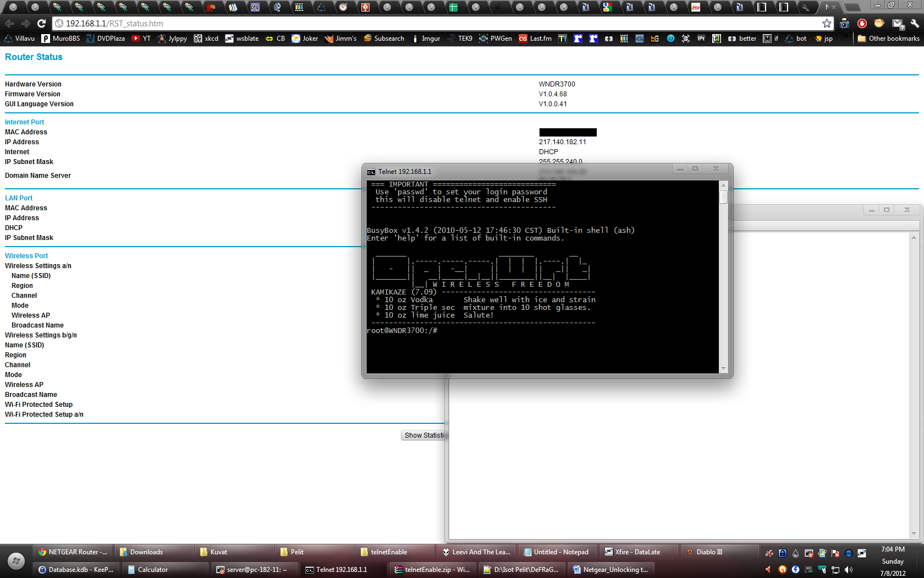Open the 'jsp' bookmark
924x578 pixels.
(x=823, y=39)
